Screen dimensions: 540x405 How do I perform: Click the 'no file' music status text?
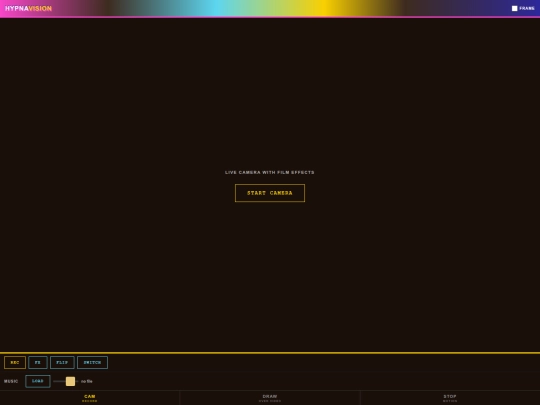(x=86, y=381)
